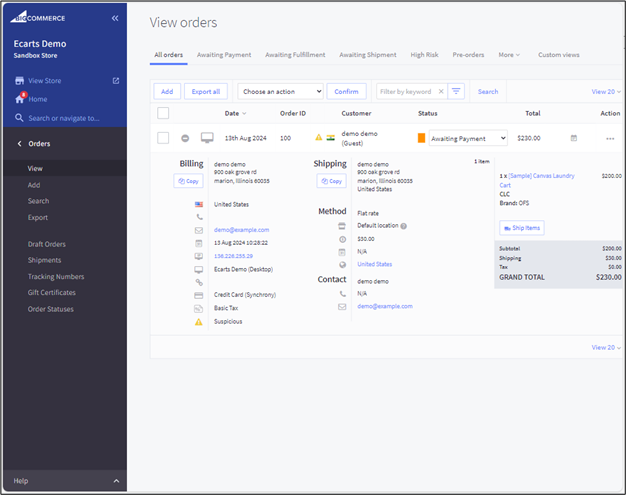626x495 pixels.
Task: Click the Export all button
Action: click(x=206, y=91)
